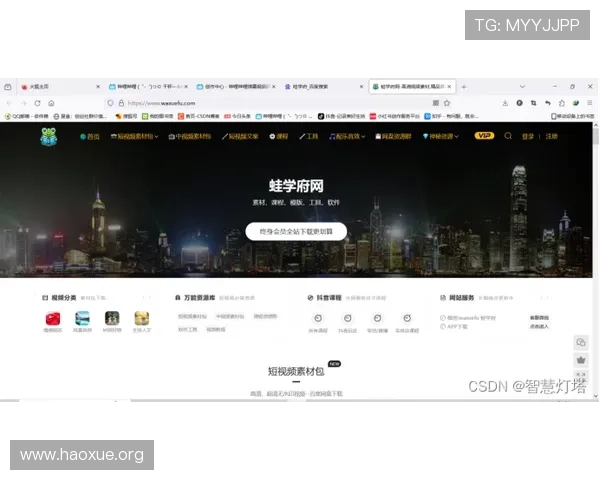Open the landscape 风景自然 category thumbnail
This screenshot has width=600, height=480.
point(82,318)
